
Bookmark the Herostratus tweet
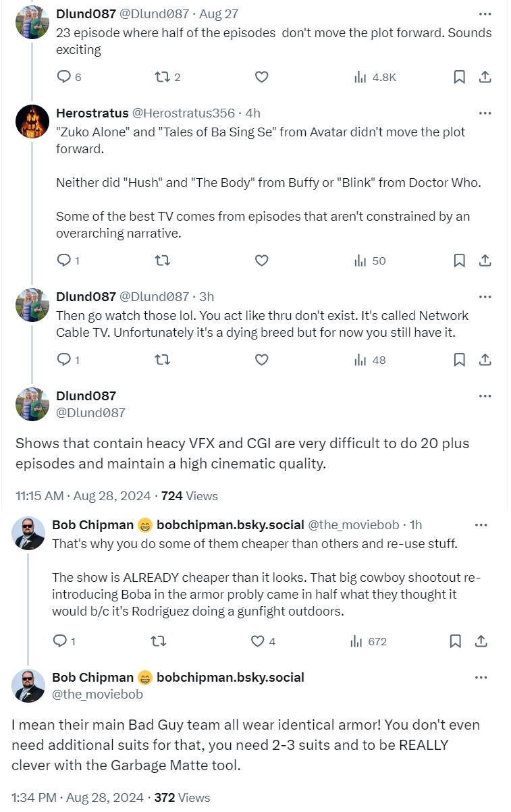coord(459,261)
